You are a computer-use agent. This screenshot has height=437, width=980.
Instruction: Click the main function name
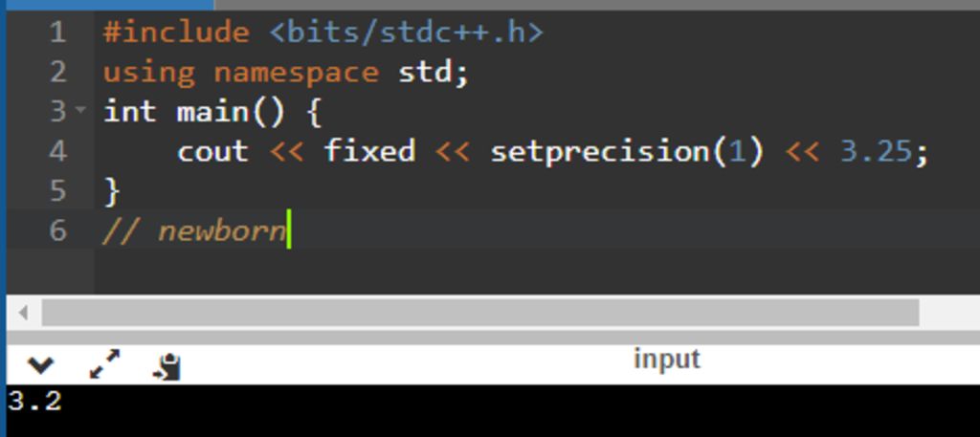point(212,112)
